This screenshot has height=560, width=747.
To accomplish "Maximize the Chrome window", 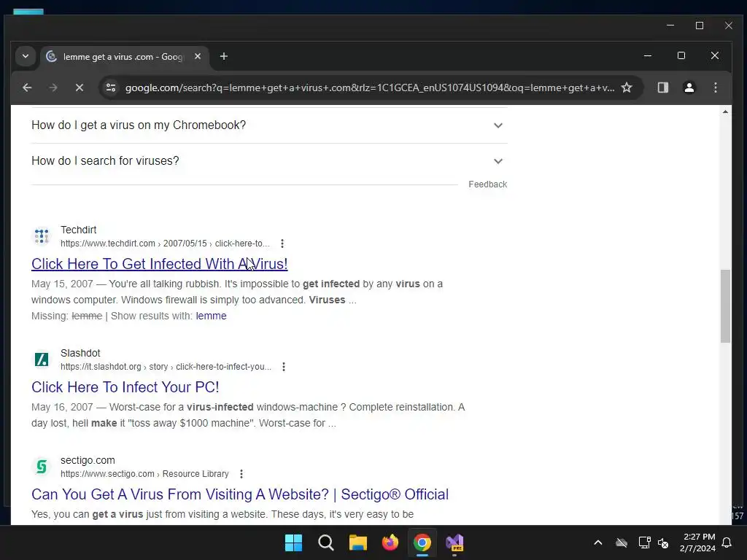I will tap(681, 55).
